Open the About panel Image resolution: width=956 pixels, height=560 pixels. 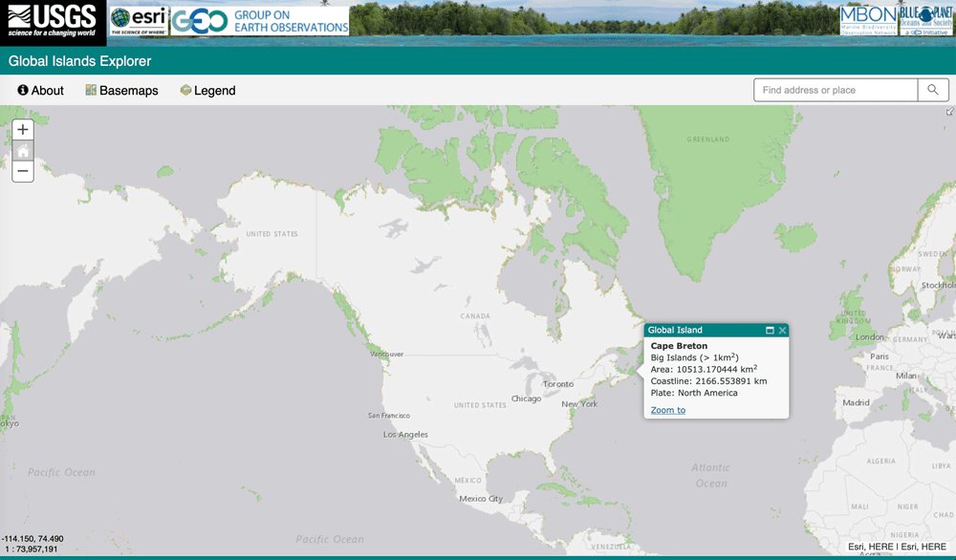pos(41,90)
